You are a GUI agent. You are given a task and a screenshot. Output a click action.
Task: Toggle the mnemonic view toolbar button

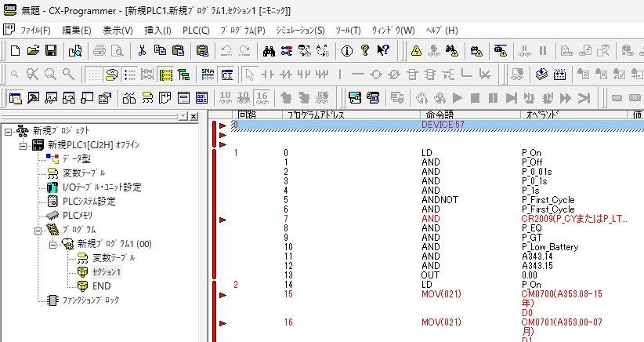pyautogui.click(x=166, y=75)
